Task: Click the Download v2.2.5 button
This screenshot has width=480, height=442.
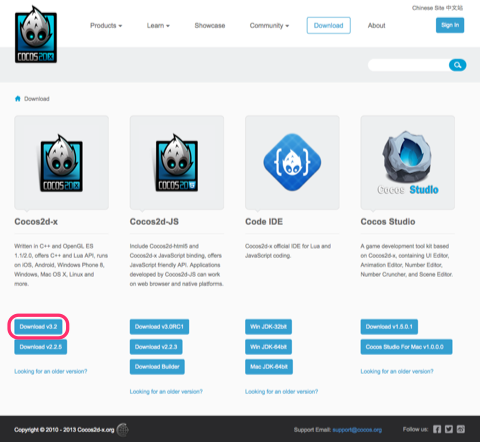Action: [41, 347]
